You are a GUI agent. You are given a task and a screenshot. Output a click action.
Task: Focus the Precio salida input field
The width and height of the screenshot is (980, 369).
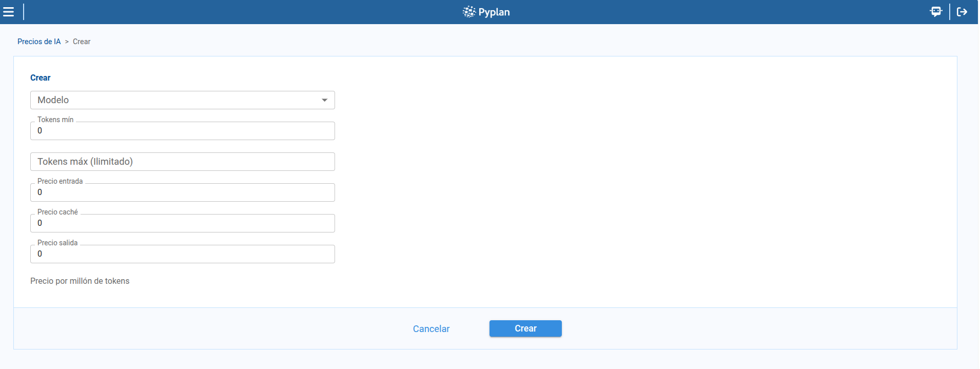tap(182, 255)
